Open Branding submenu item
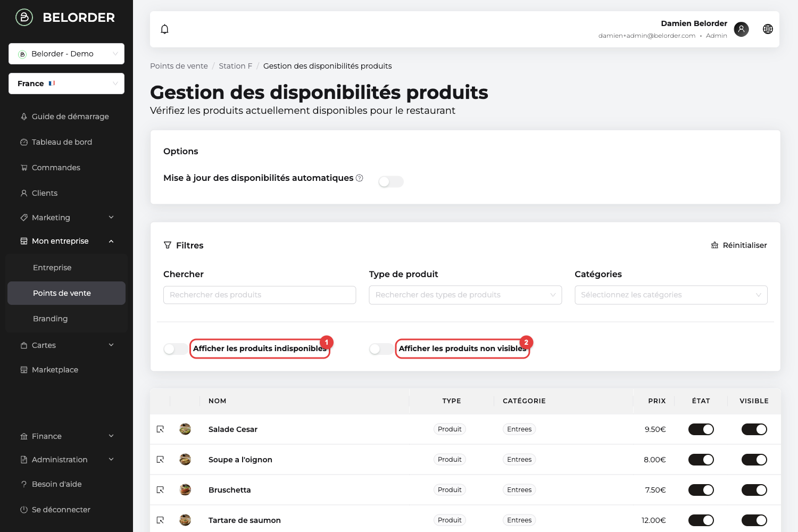This screenshot has height=532, width=798. point(66,319)
